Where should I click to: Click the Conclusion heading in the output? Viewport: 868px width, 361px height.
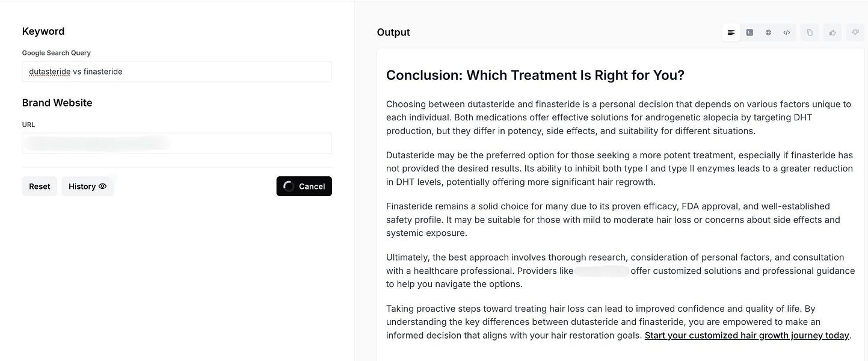point(535,75)
